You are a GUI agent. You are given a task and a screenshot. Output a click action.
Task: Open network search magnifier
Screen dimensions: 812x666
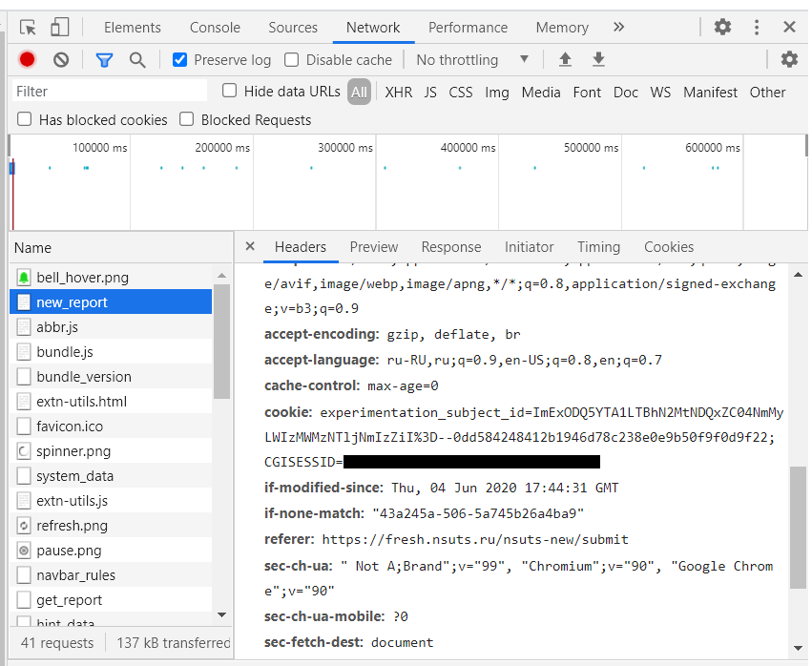click(137, 60)
